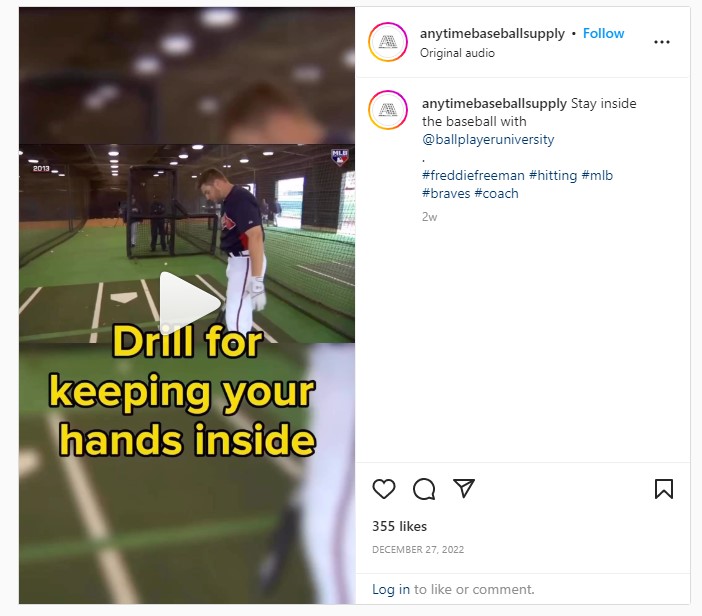Image resolution: width=702 pixels, height=616 pixels.
Task: Open the #freddiefreeman hashtag
Action: point(473,175)
